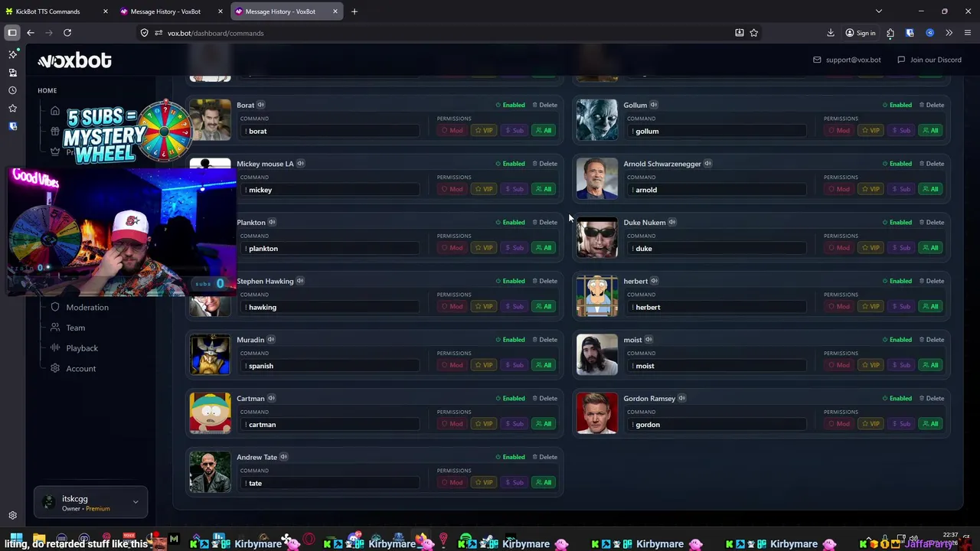Click the support@vox.bot email link
The width and height of the screenshot is (980, 551).
tap(847, 60)
